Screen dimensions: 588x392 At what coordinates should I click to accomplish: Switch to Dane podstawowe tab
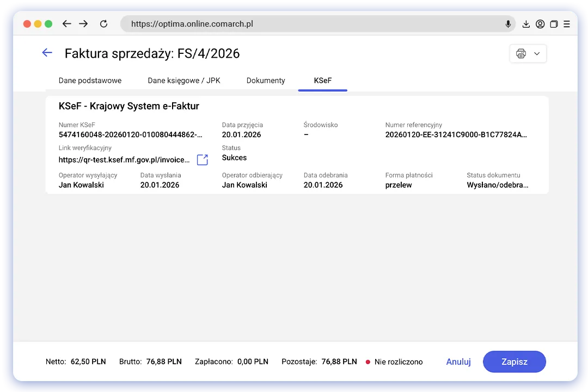(x=90, y=81)
